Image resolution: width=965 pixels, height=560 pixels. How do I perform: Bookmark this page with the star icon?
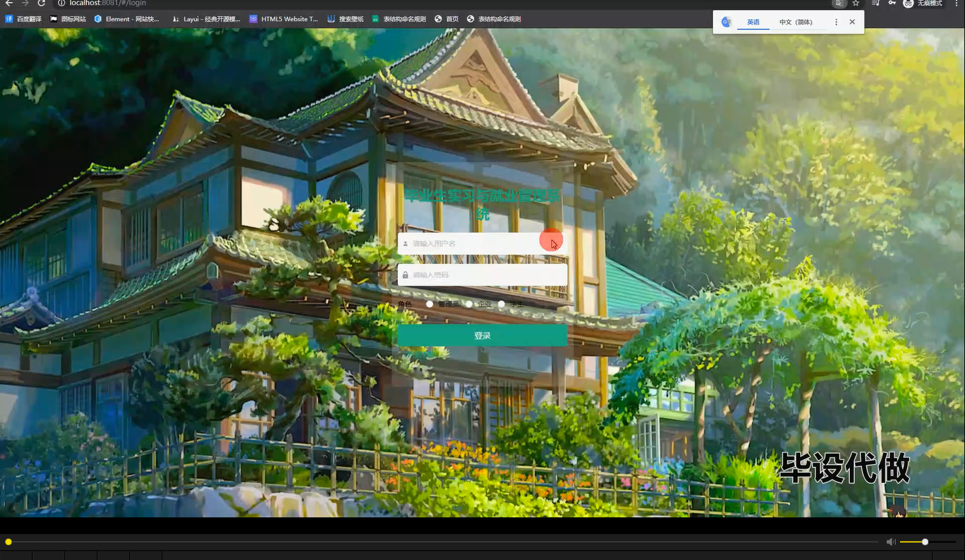coord(856,3)
